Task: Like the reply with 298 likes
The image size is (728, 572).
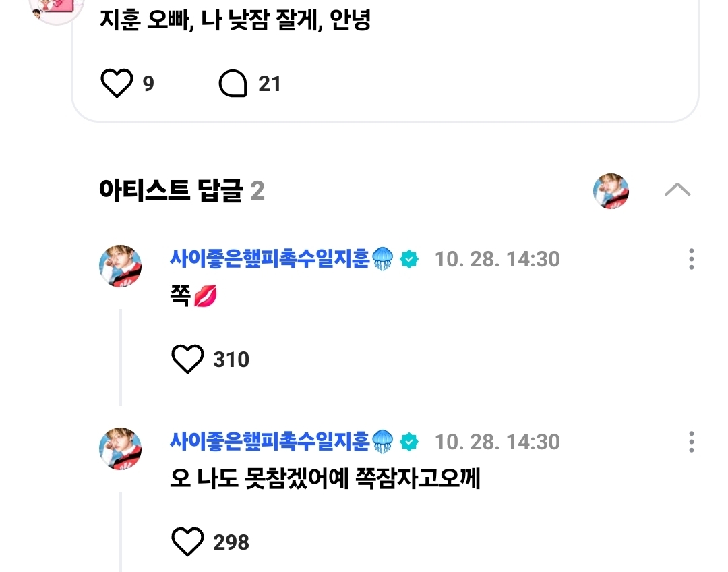Action: point(187,542)
